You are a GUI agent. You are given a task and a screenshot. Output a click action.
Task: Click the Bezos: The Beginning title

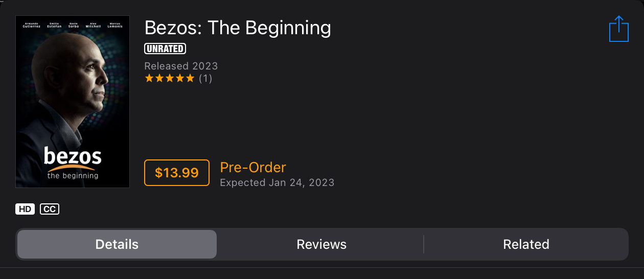point(238,28)
